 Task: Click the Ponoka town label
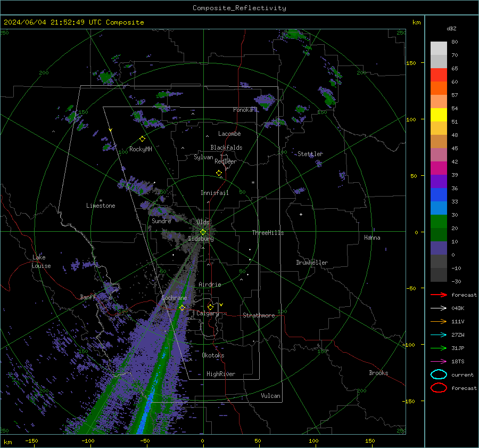[243, 110]
